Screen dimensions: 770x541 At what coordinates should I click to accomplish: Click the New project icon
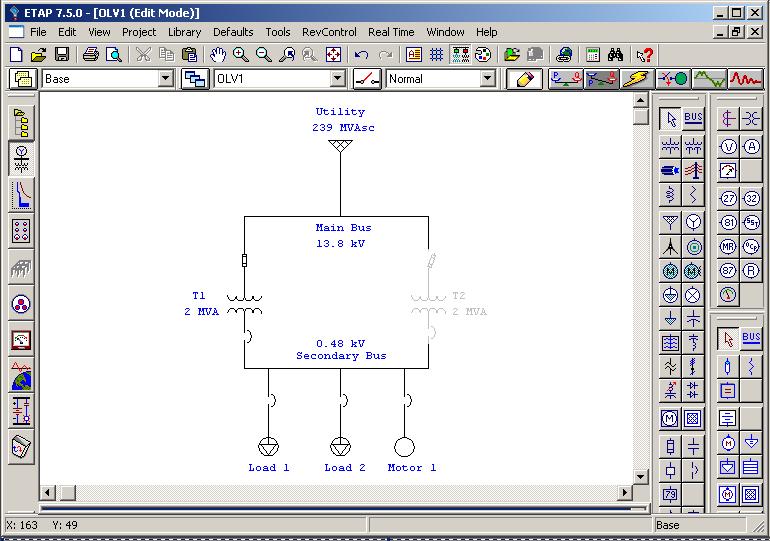coord(16,54)
